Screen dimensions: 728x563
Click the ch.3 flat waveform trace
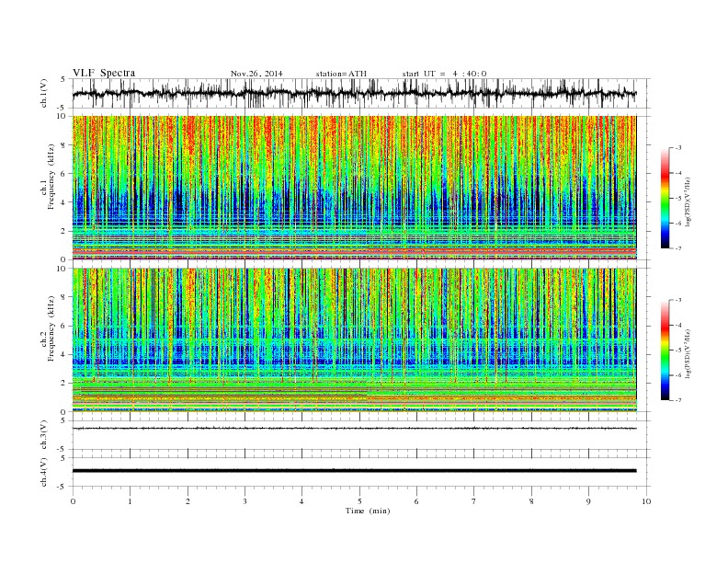click(354, 429)
